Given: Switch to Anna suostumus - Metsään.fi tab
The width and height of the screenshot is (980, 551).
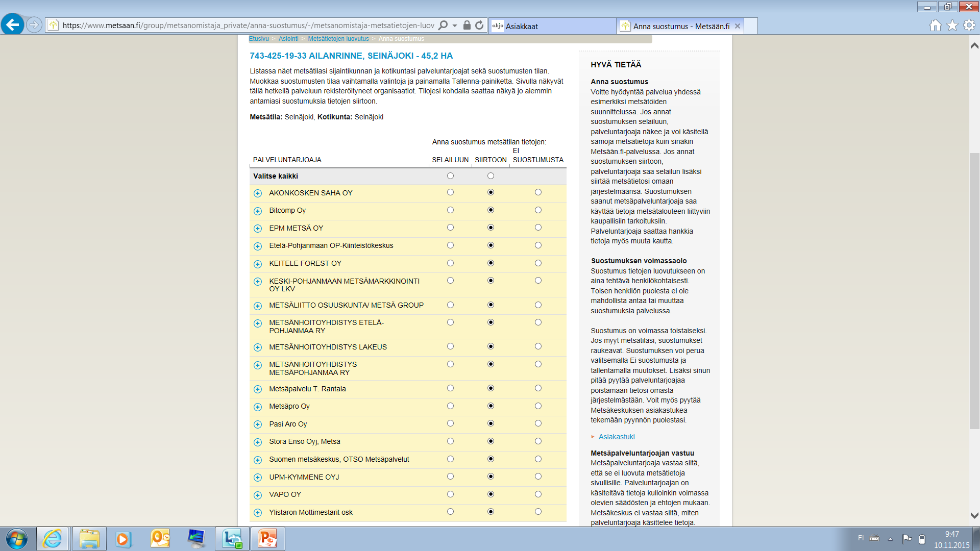Looking at the screenshot, I should pyautogui.click(x=680, y=26).
